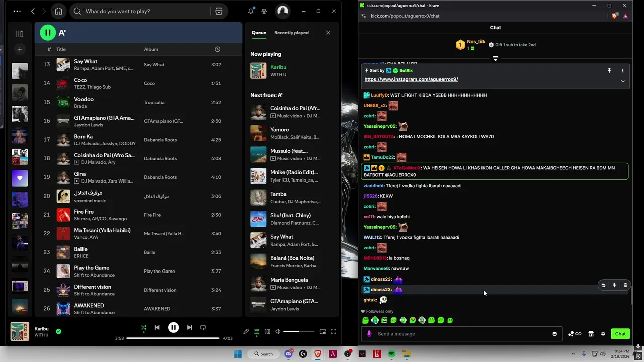This screenshot has height=362, width=644.
Task: Collapse the pinned message chevron
Action: tap(622, 81)
